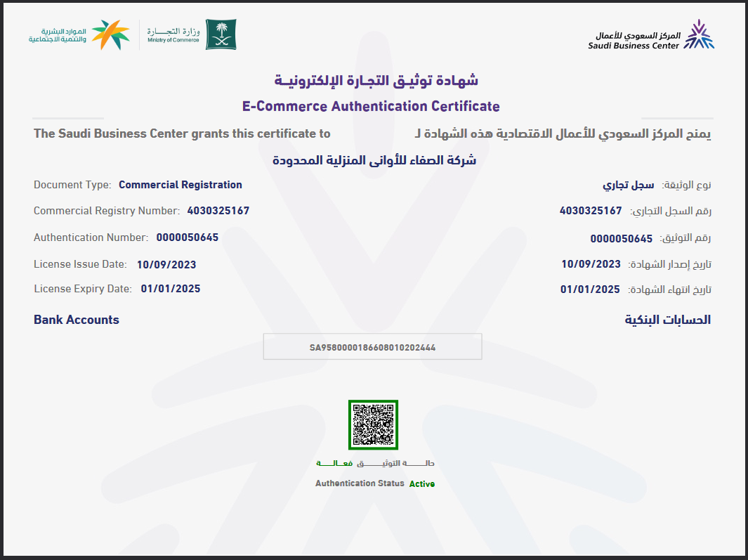
Task: Expand the bank account SA9580000186608010202444 field
Action: click(372, 346)
